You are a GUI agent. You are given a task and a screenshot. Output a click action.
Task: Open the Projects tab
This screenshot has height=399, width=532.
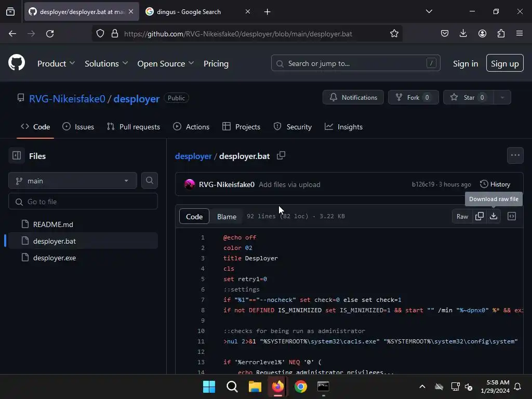[x=241, y=127]
